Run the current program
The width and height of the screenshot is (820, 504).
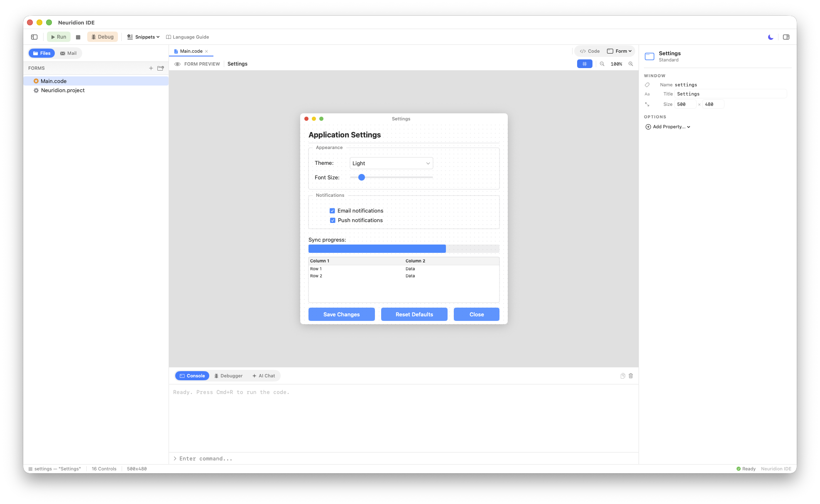coord(59,37)
